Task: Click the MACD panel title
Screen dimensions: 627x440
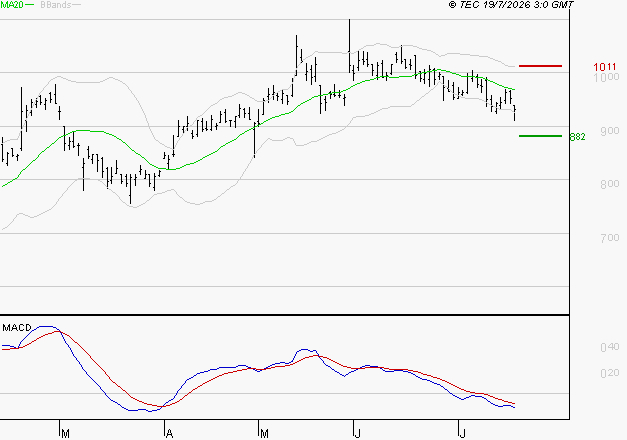Action: 16,328
